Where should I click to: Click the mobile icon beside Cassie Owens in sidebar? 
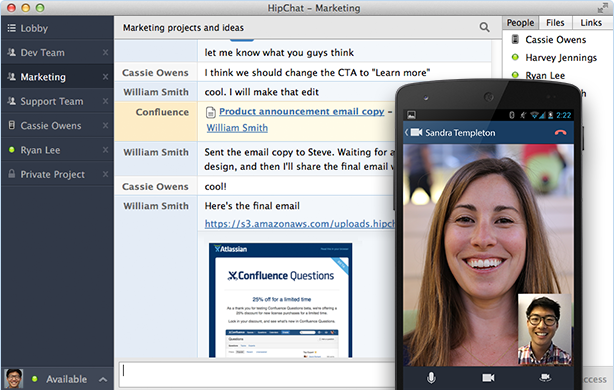[12, 125]
